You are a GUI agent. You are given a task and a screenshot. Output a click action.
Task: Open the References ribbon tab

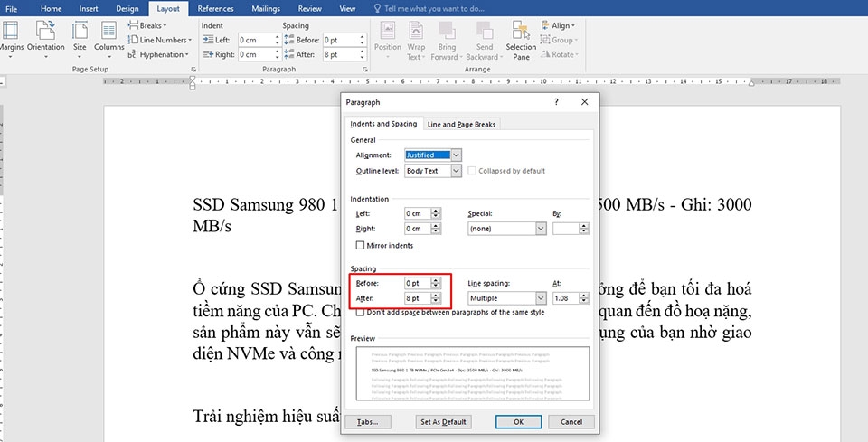point(215,8)
